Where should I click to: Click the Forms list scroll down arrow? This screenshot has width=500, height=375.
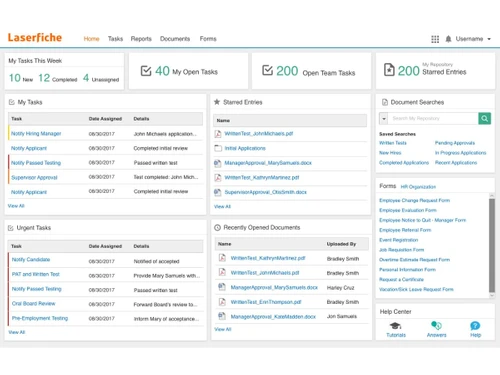pos(492,295)
